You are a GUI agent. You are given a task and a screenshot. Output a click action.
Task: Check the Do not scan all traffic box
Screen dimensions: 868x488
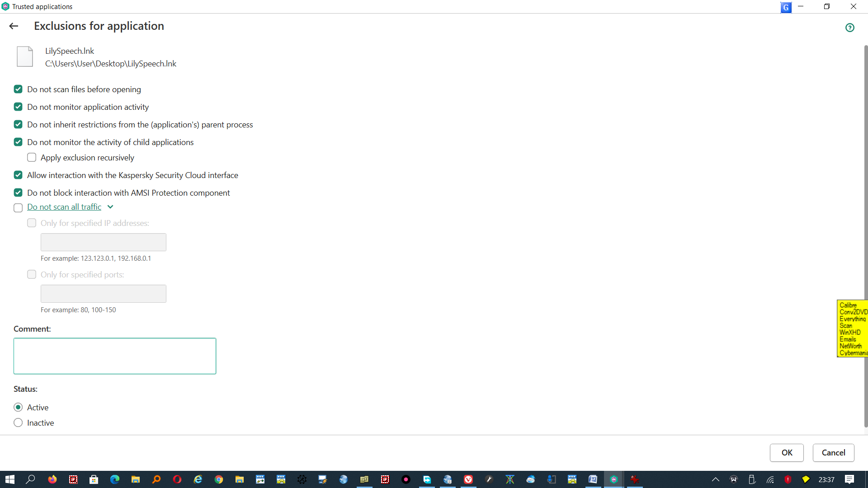(x=18, y=208)
